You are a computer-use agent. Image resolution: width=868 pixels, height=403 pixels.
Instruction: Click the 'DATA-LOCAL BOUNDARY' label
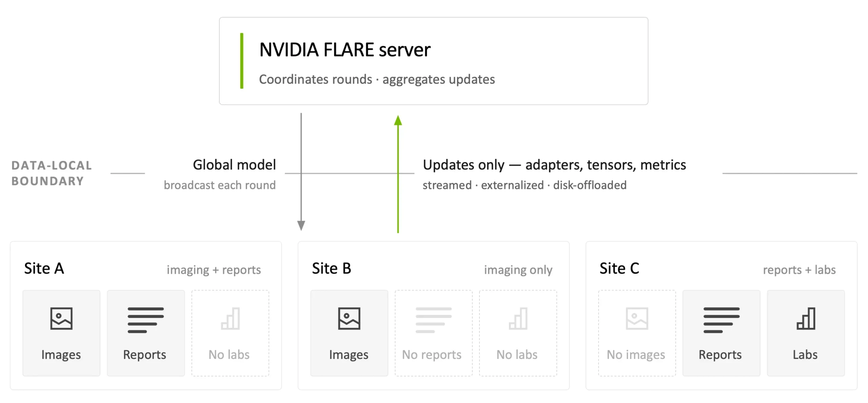[x=52, y=173]
